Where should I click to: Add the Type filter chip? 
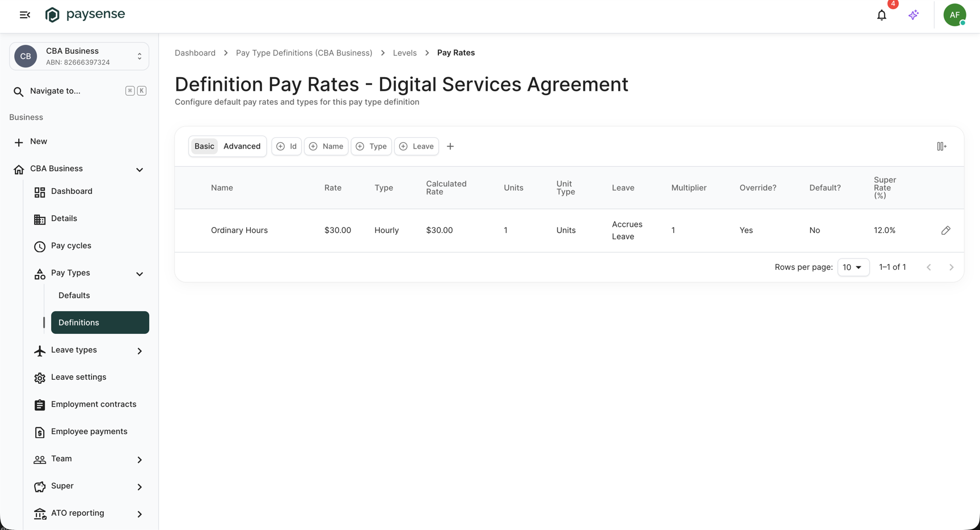tap(371, 146)
